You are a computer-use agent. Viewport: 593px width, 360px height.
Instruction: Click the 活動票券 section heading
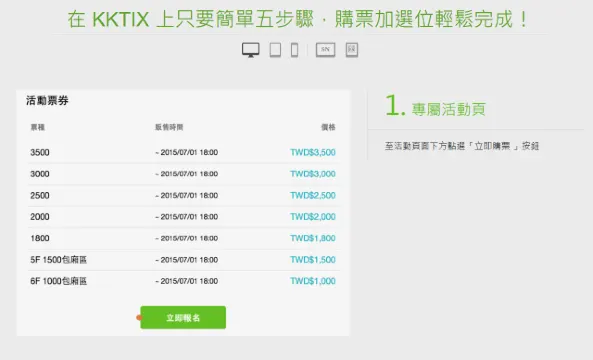(47, 101)
